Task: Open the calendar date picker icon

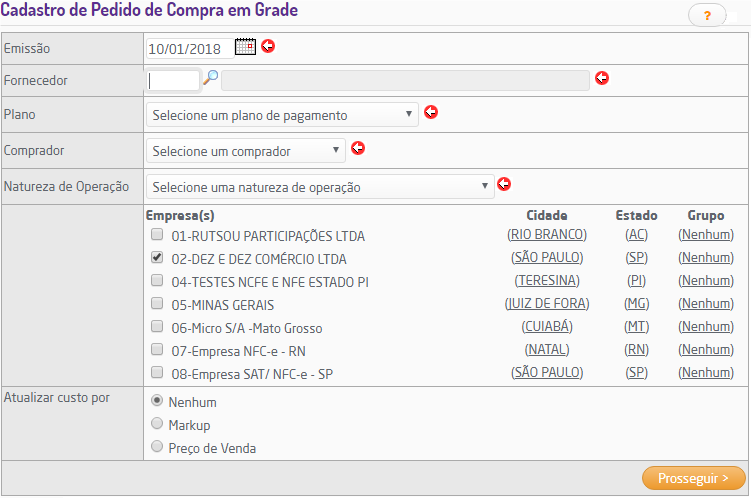Action: (x=245, y=46)
